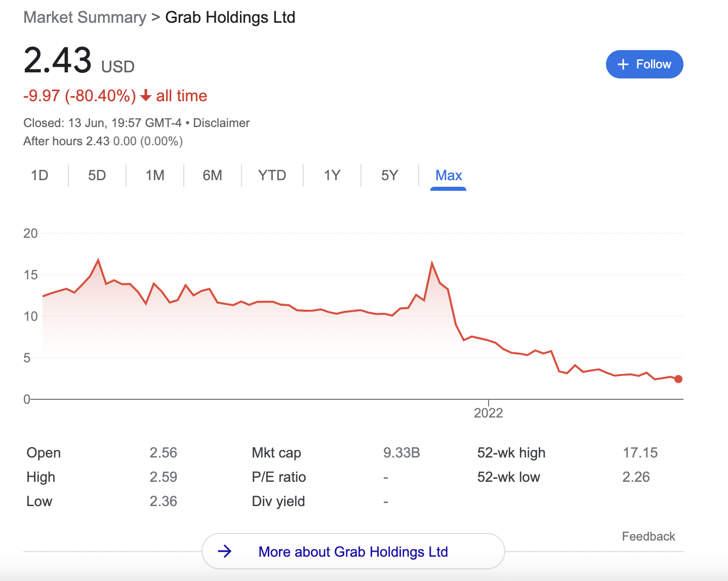Image resolution: width=728 pixels, height=581 pixels.
Task: Send Feedback on this result
Action: (x=649, y=536)
